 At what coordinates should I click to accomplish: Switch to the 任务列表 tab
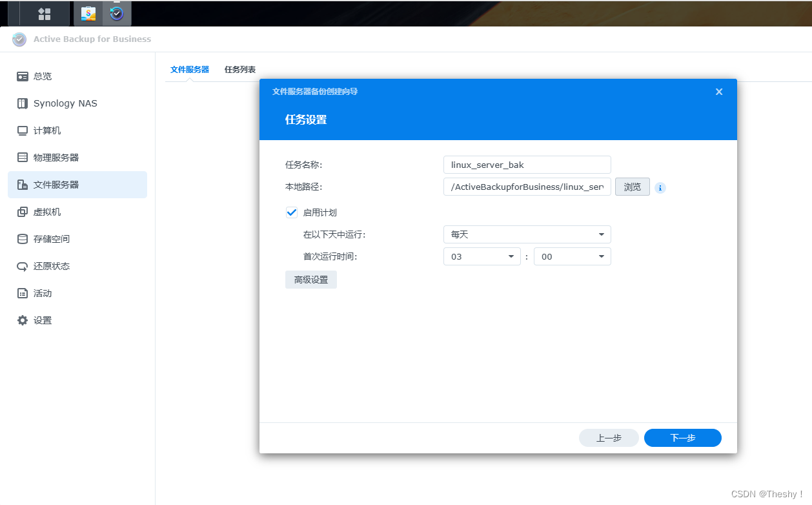pyautogui.click(x=240, y=69)
